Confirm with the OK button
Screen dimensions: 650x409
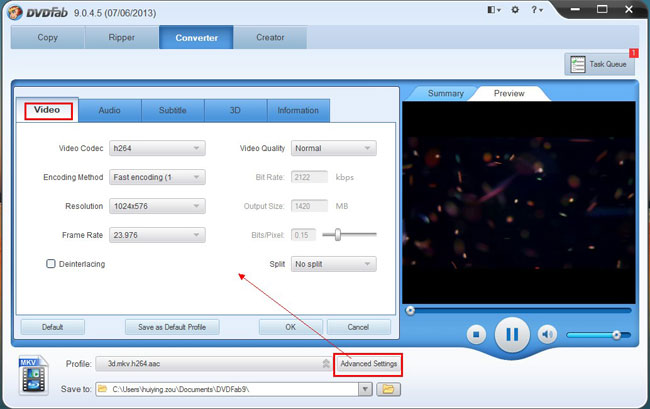coord(291,327)
